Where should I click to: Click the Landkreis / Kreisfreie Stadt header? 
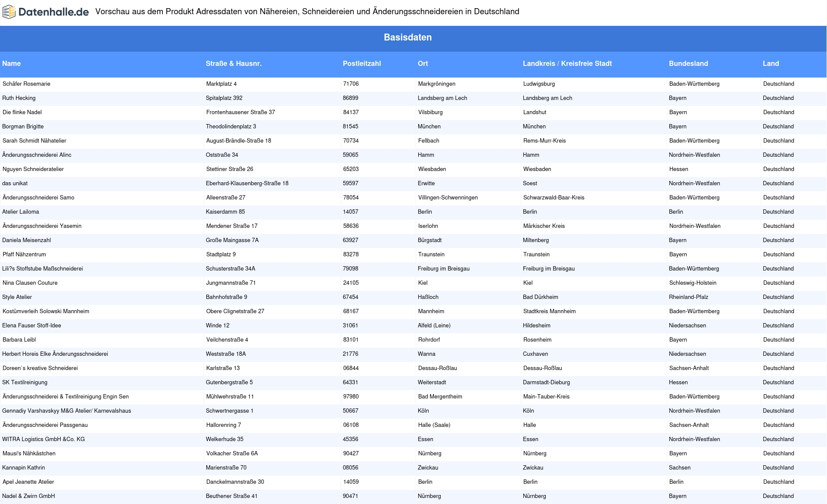(567, 64)
